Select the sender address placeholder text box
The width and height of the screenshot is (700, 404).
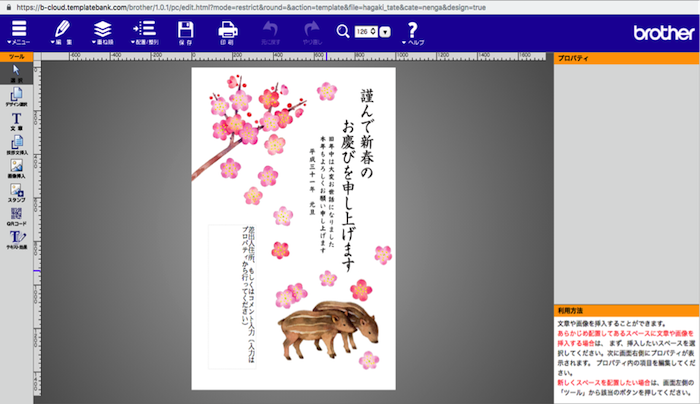tap(232, 297)
